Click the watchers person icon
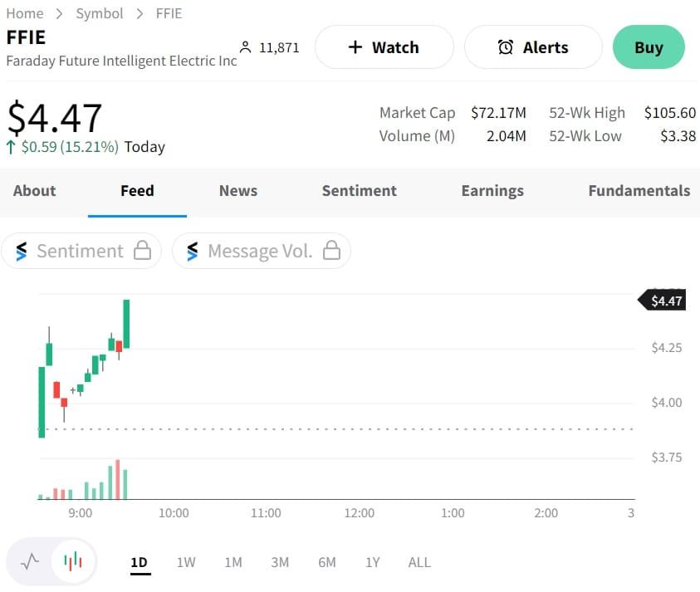The width and height of the screenshot is (700, 592). [245, 47]
